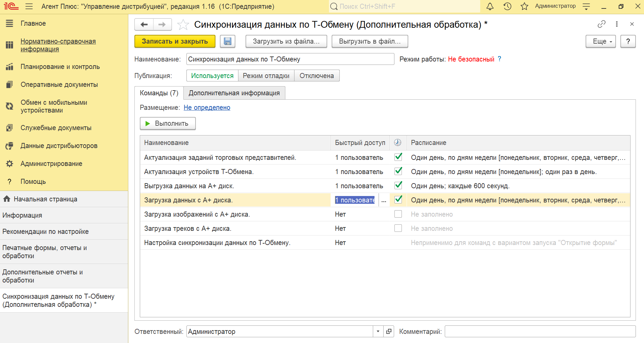Screen dimensions: 644x343
Task: Open Дополнительные отчеты и обработки panel
Action: 64,276
